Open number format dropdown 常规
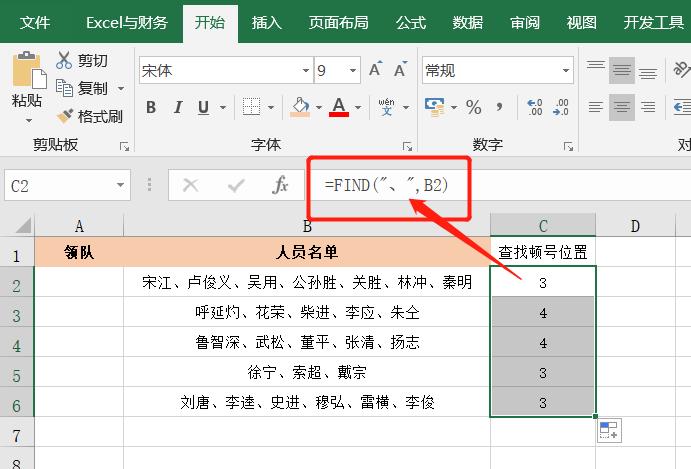 565,70
